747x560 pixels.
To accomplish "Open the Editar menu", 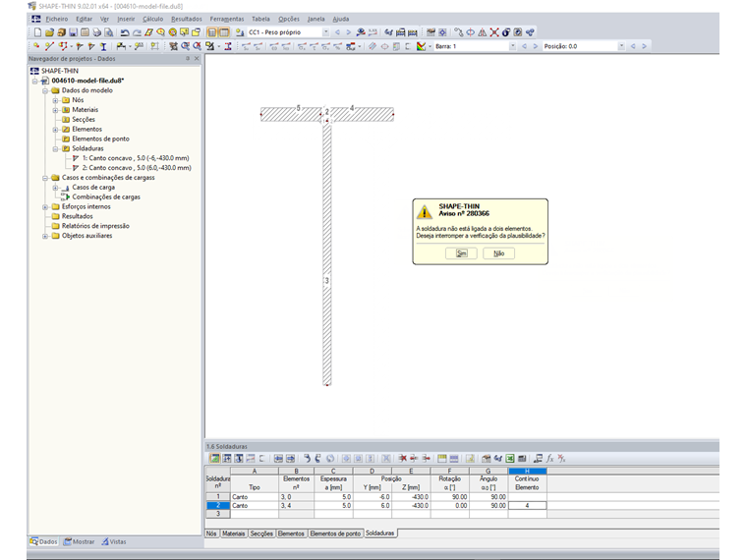I will [x=84, y=19].
